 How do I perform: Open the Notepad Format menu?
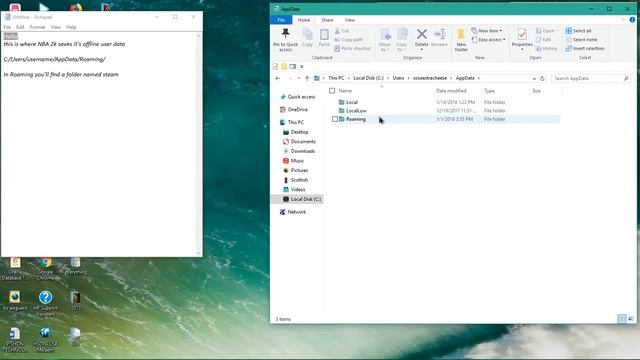(38, 27)
